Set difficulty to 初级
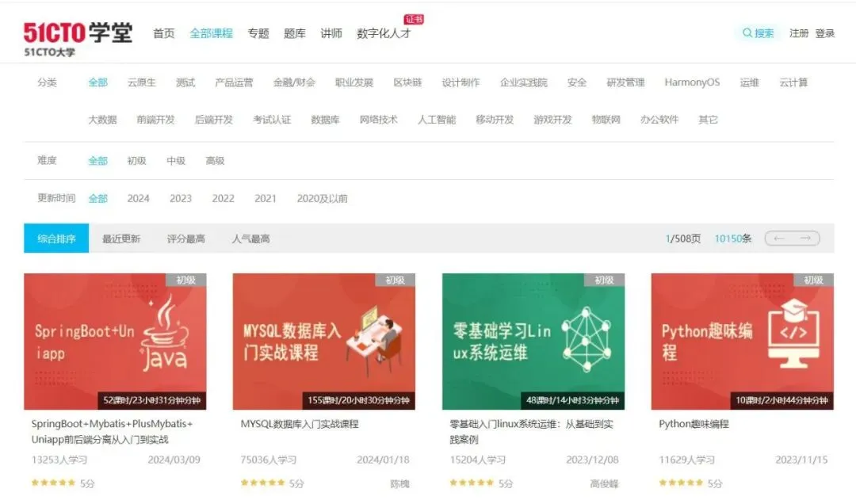 tap(136, 161)
